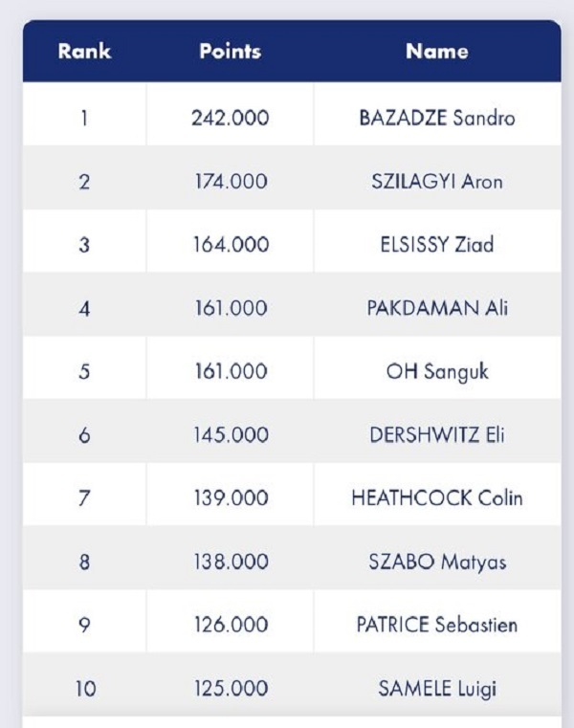574x728 pixels.
Task: Click the Rank column header
Action: (x=84, y=52)
